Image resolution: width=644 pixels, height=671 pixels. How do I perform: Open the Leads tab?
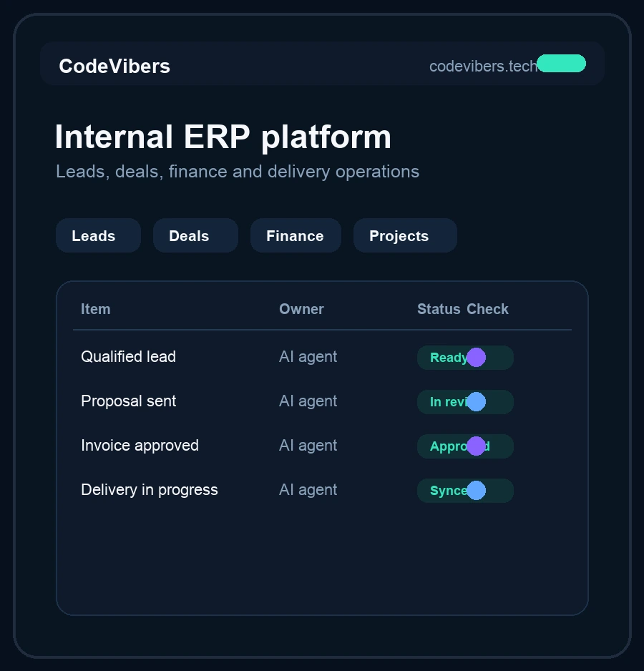pyautogui.click(x=98, y=235)
